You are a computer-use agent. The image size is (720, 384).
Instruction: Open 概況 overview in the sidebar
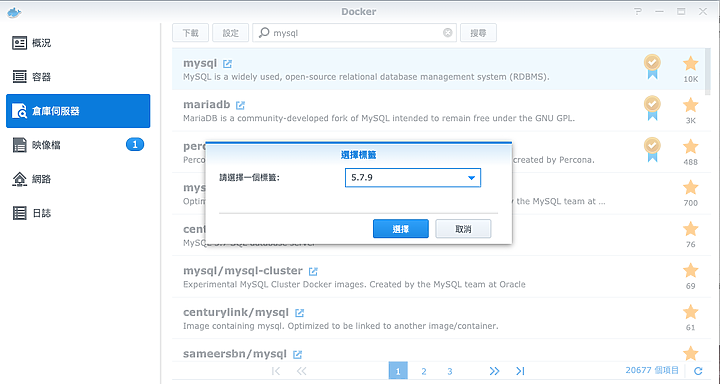coord(78,43)
